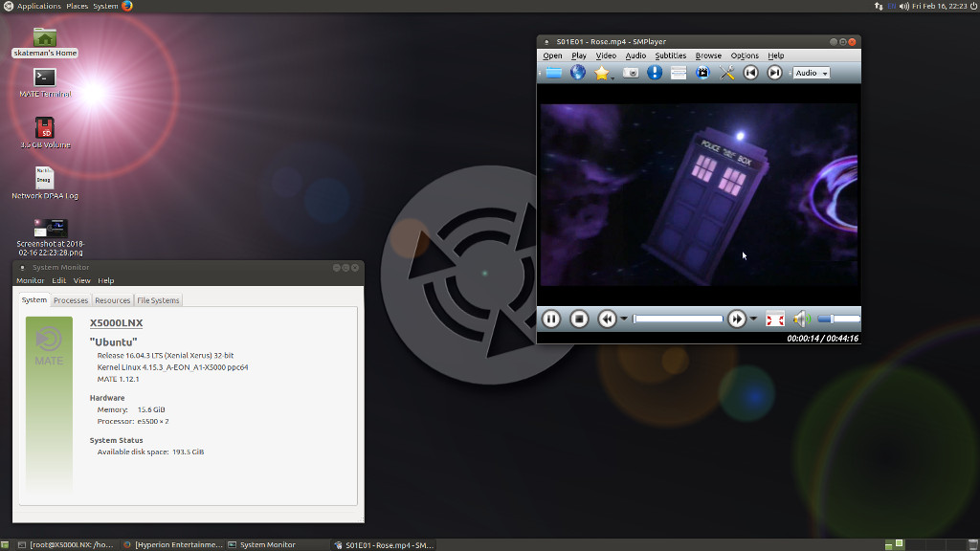Image resolution: width=980 pixels, height=551 pixels.
Task: Open System Monitor Help menu
Action: coord(105,280)
